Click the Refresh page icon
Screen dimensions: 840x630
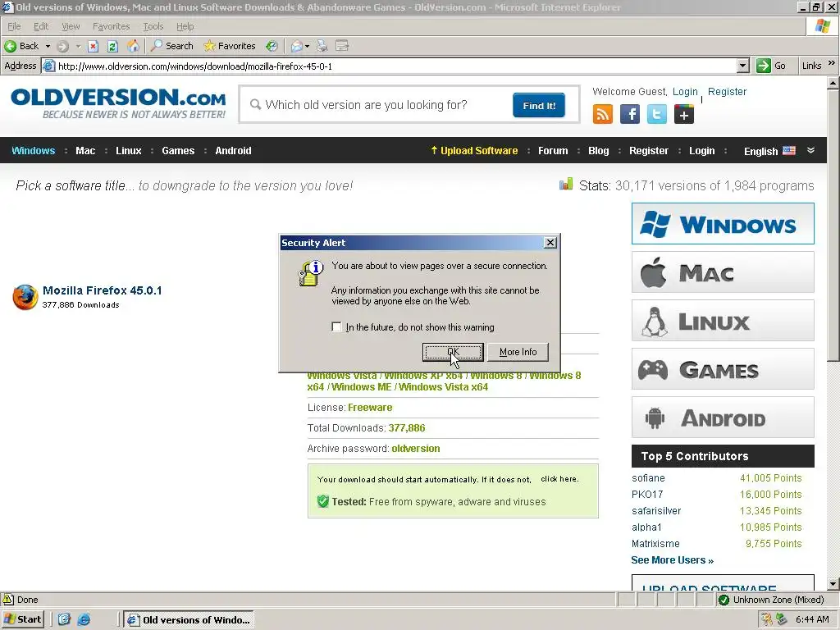point(112,46)
